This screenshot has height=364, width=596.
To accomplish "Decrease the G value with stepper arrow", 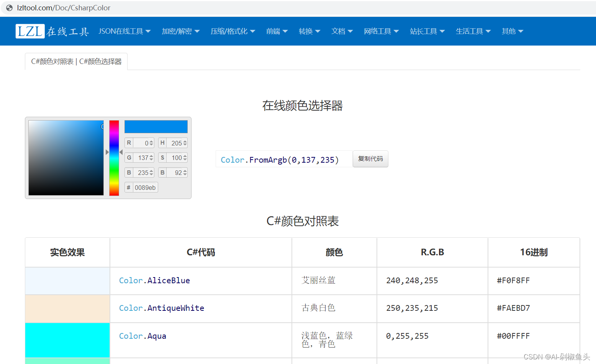I will point(151,159).
